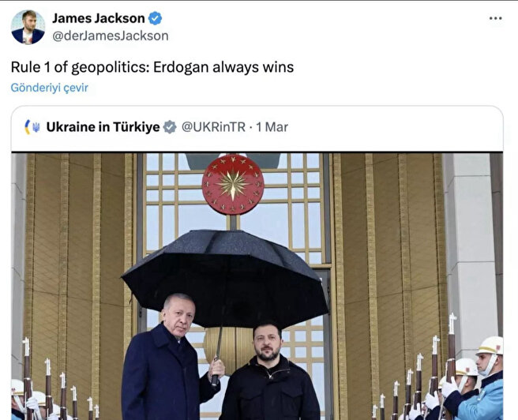Open the three-dot more options menu
This screenshot has height=420, width=518.
click(496, 18)
